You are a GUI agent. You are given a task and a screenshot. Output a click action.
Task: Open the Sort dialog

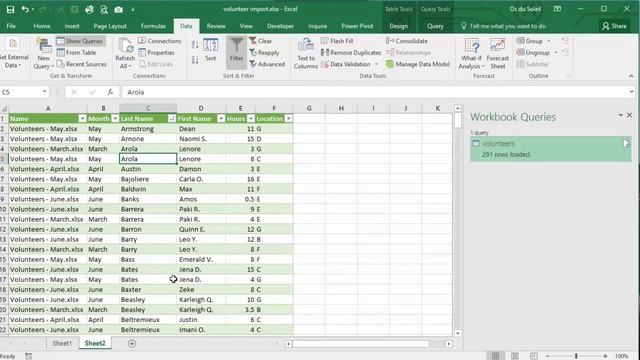[x=211, y=50]
